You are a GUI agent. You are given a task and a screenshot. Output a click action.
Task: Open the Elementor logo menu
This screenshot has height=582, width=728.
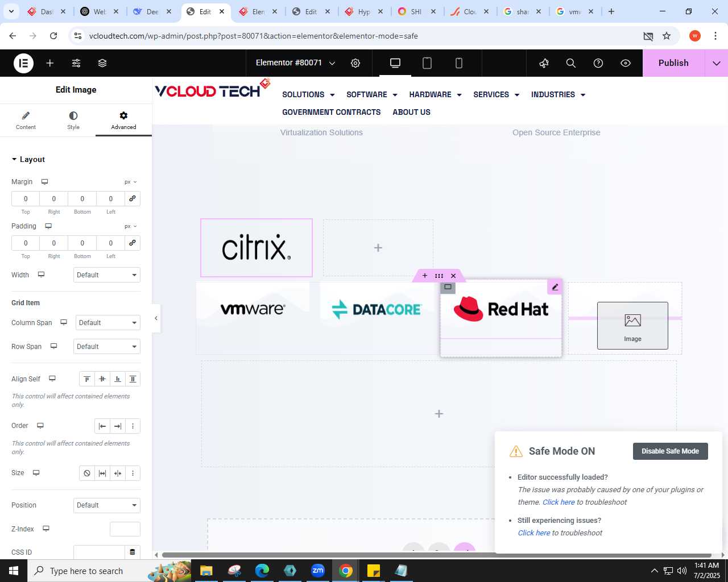(23, 63)
